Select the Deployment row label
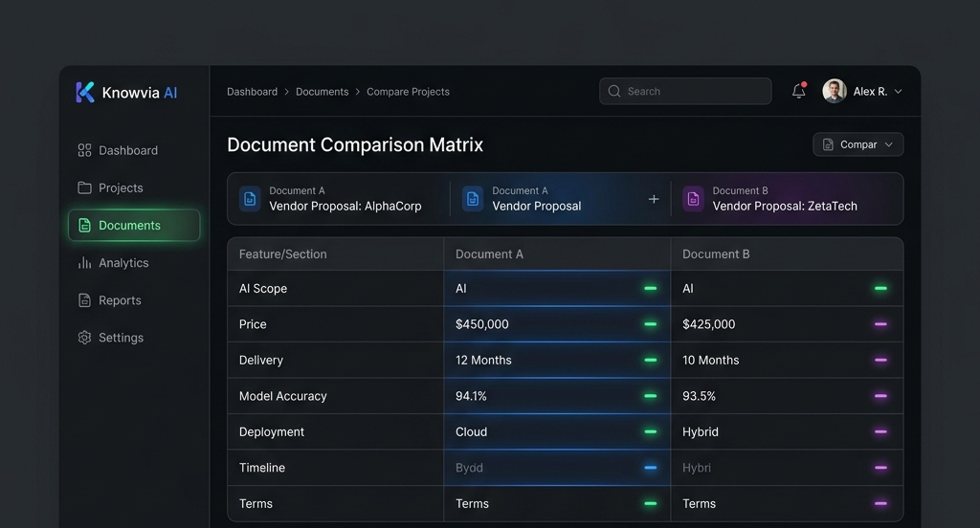 coord(271,431)
